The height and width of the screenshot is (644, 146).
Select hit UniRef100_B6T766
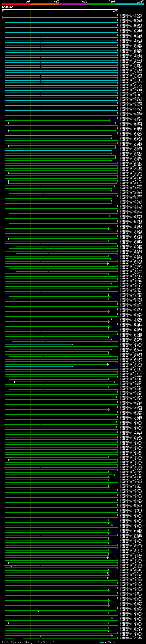(131, 77)
